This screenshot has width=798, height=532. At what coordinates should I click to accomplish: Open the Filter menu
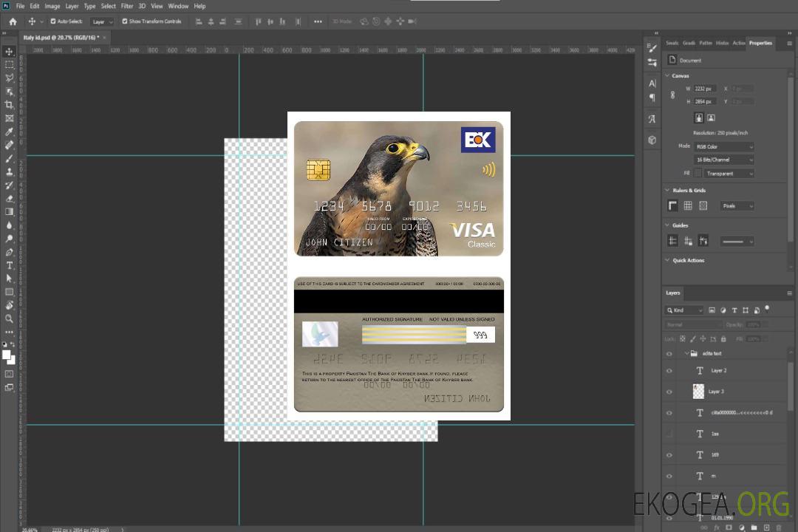pos(127,6)
